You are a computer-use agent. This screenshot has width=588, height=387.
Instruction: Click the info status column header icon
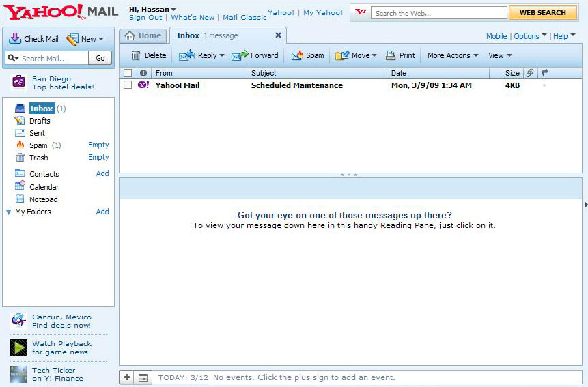pyautogui.click(x=143, y=73)
